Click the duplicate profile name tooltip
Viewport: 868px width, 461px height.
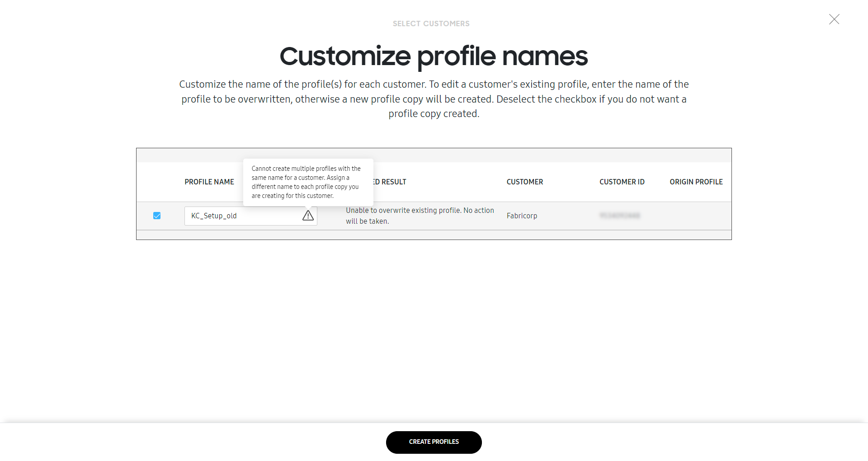point(308,182)
